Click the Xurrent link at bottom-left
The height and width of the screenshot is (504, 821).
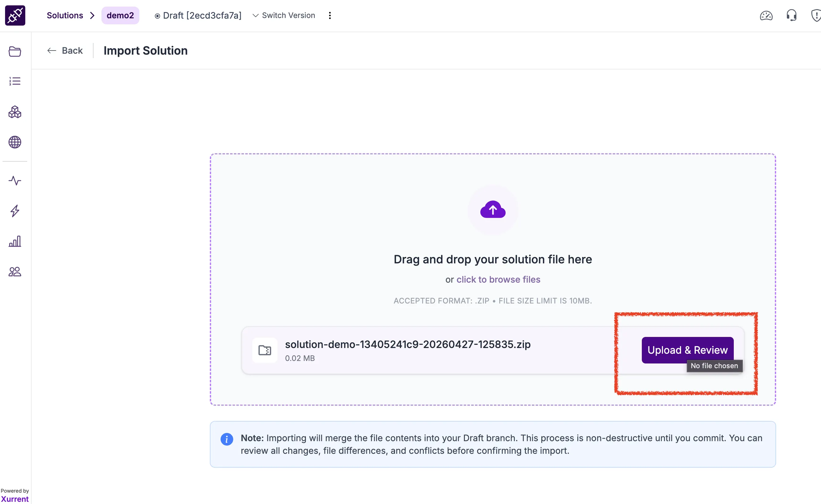15,499
